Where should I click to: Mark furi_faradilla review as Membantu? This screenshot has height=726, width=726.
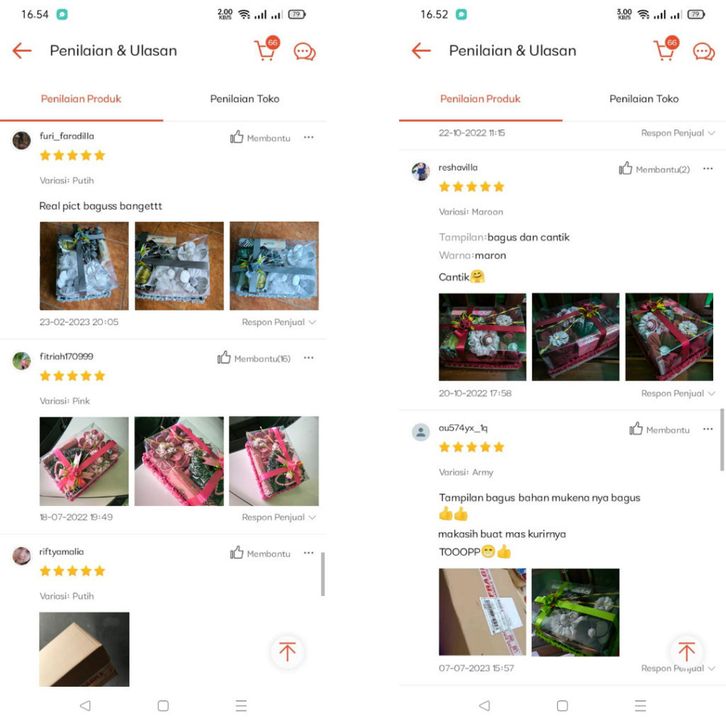260,138
